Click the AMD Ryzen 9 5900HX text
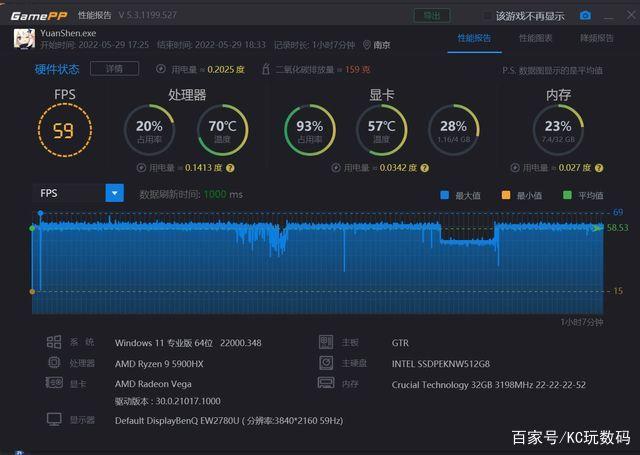Image resolution: width=640 pixels, height=455 pixels. (x=159, y=364)
